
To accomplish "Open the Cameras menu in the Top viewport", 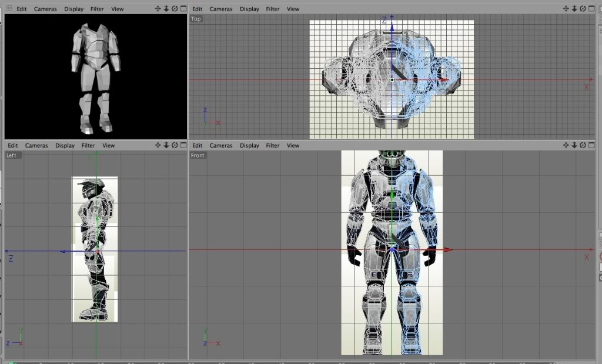I will pos(221,9).
